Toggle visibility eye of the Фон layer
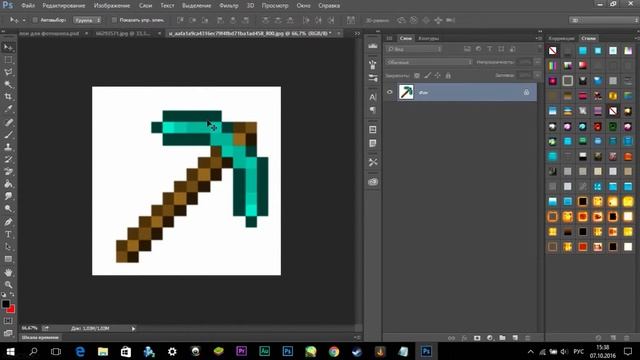 389,92
